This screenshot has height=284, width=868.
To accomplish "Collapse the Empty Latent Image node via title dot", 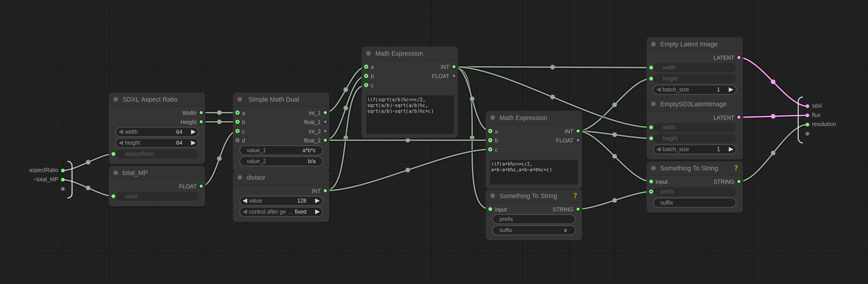I will [654, 44].
